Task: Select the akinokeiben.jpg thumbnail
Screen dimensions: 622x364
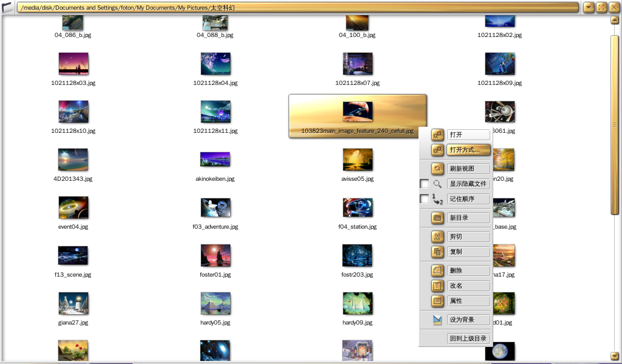Action: click(216, 160)
